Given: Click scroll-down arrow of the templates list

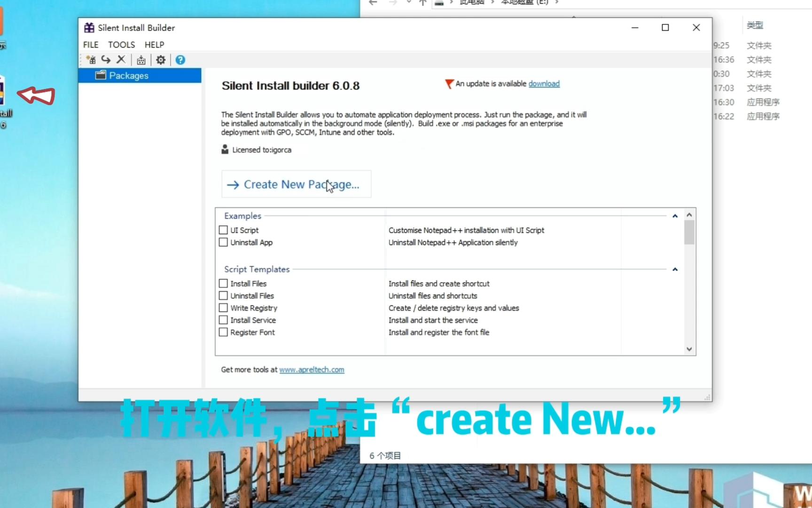Looking at the screenshot, I should click(x=689, y=349).
